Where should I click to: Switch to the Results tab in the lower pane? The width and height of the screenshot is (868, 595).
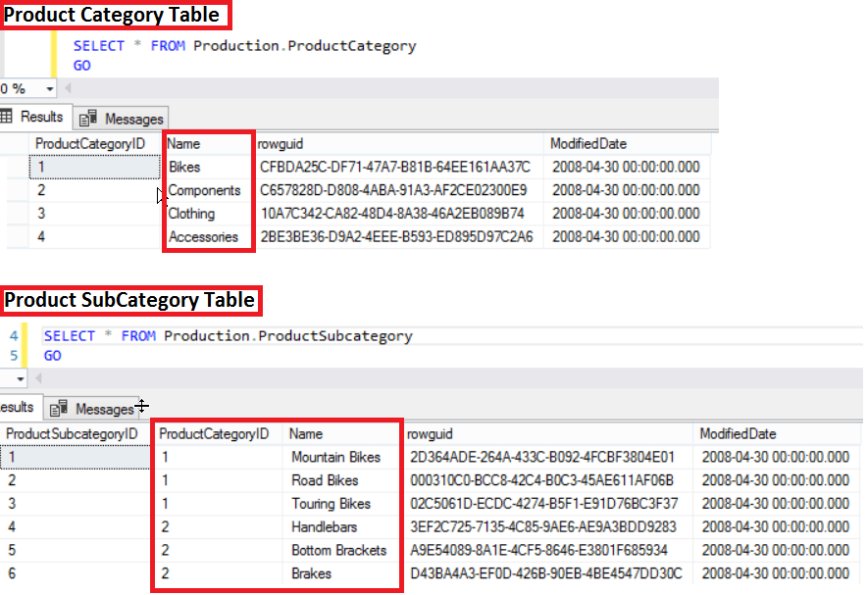16,407
